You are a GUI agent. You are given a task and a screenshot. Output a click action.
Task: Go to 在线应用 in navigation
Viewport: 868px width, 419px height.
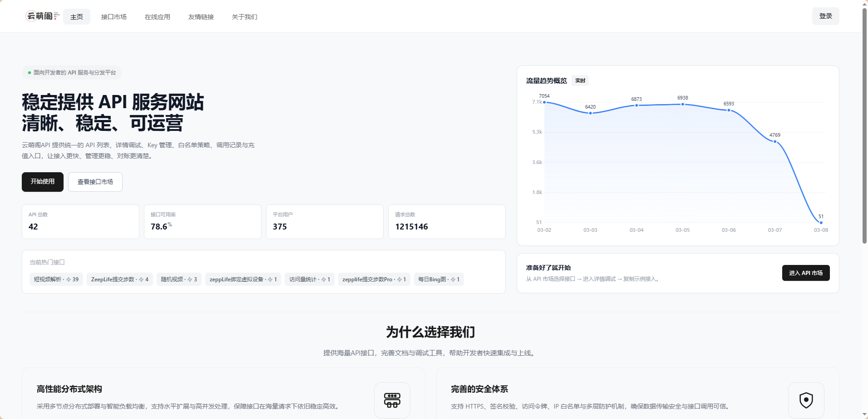pos(158,17)
